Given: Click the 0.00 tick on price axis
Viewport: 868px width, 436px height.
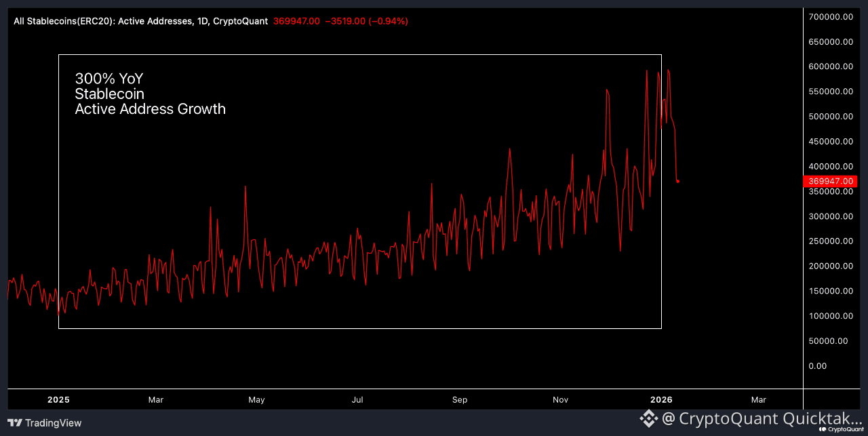Looking at the screenshot, I should (818, 366).
